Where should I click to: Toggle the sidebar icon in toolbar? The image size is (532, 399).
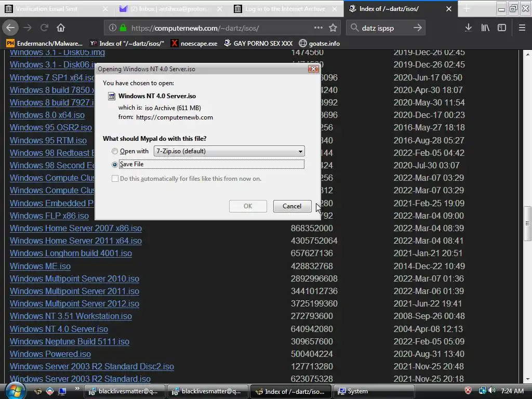pos(502,28)
